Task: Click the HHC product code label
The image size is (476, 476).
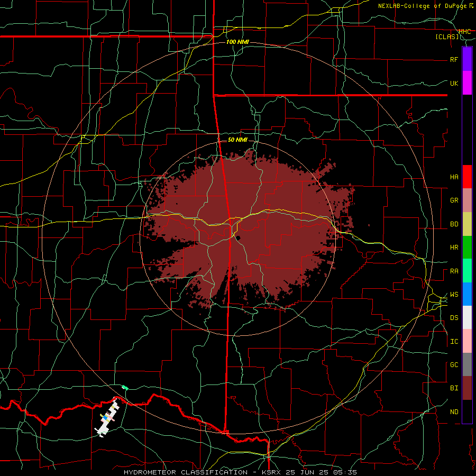Action: (x=464, y=32)
